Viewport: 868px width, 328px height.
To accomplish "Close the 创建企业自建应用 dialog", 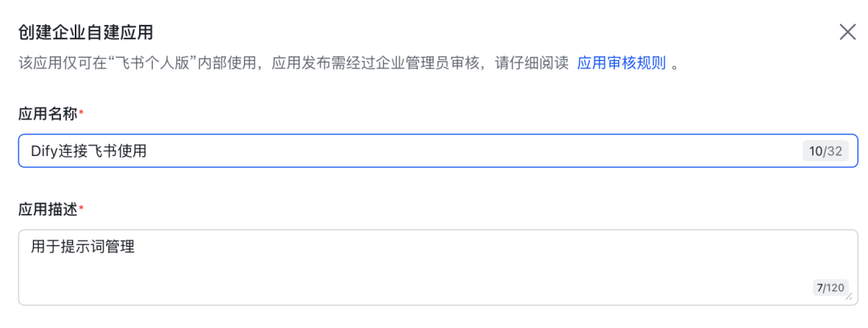I will 848,32.
